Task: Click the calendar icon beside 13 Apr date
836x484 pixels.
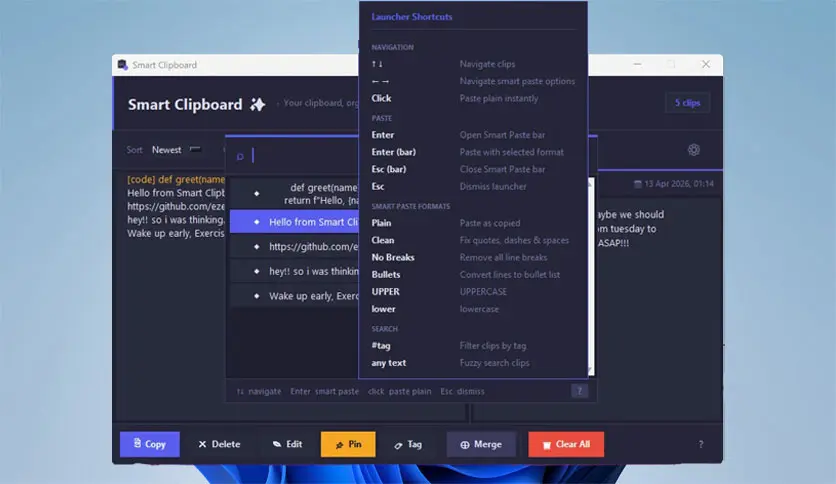Action: click(x=637, y=184)
